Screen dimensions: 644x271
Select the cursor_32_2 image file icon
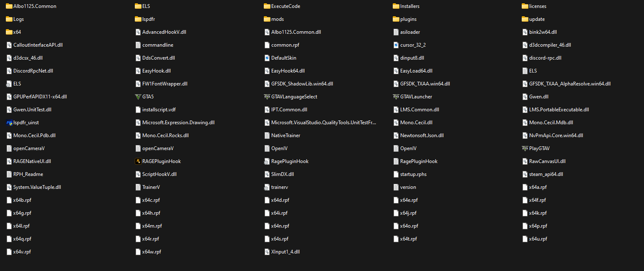pos(396,45)
